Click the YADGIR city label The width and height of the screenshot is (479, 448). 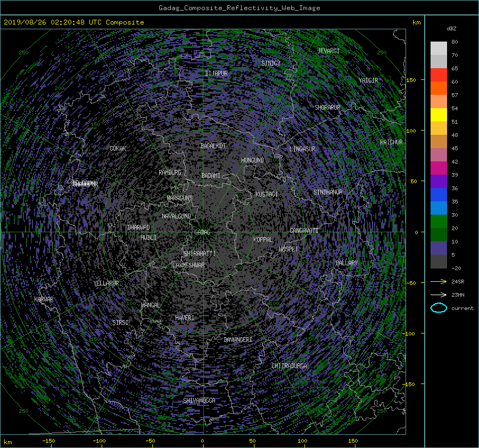(368, 80)
